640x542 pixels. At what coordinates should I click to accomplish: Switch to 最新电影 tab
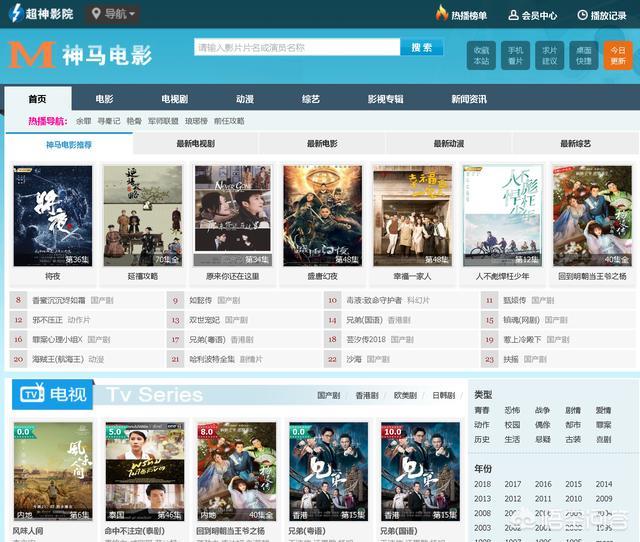pos(322,144)
